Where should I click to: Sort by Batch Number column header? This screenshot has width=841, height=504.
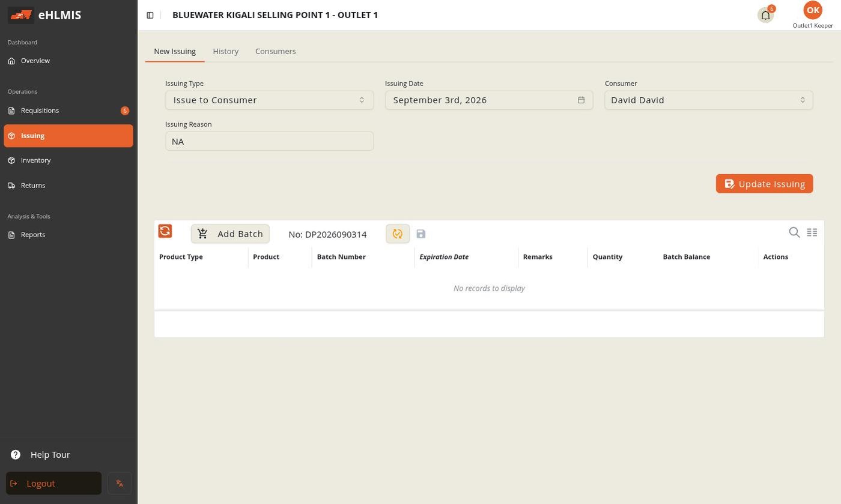341,257
